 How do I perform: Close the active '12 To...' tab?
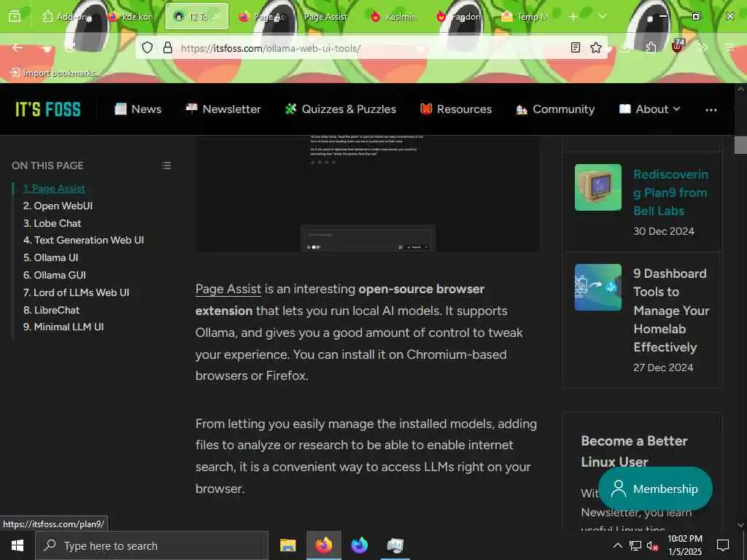pos(217,17)
